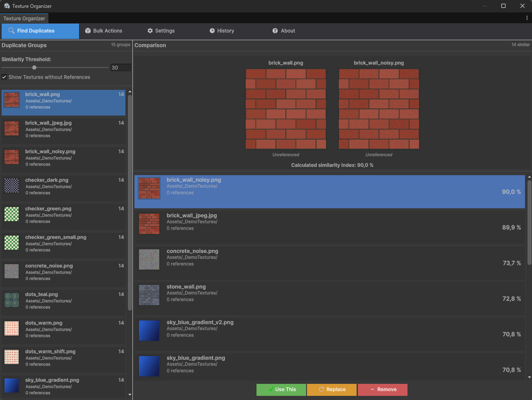Viewport: 532px width, 400px height.
Task: Select concrete_noise.png group in left list
Action: tap(63, 273)
